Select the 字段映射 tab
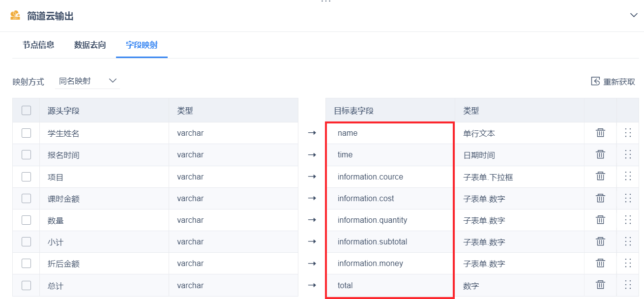 click(142, 45)
